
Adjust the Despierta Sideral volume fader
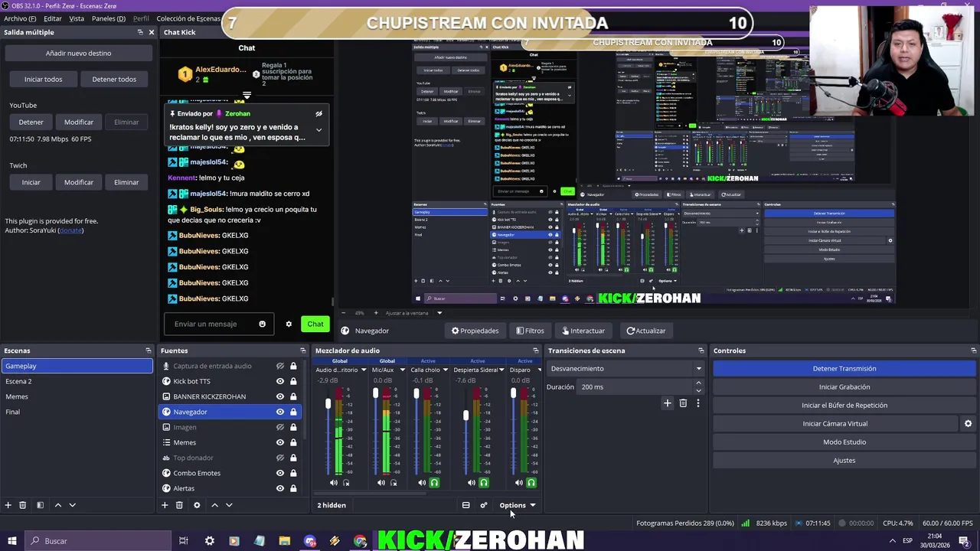(x=465, y=416)
